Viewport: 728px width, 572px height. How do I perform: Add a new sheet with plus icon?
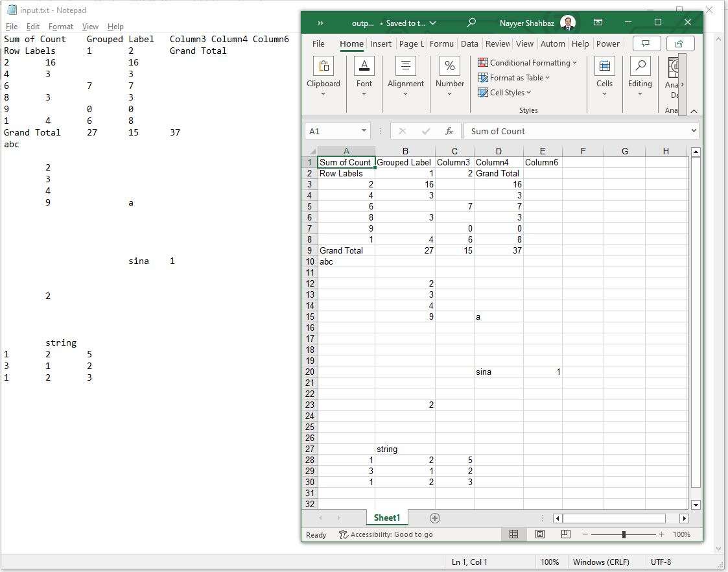coord(435,518)
